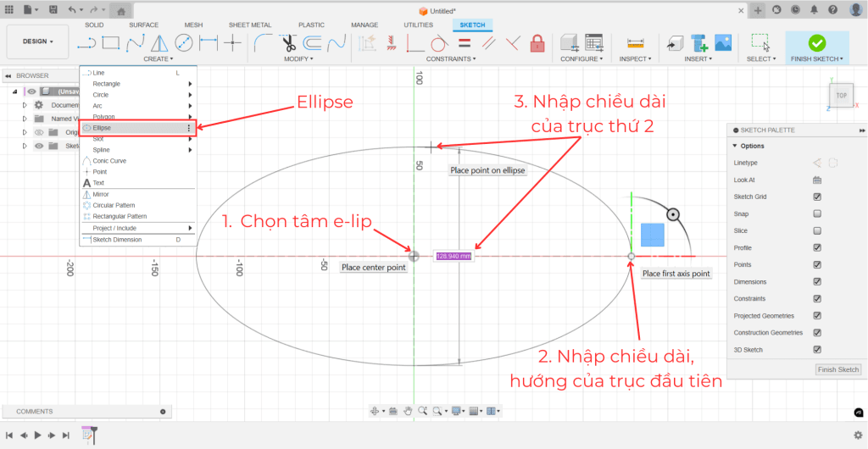The height and width of the screenshot is (449, 868).
Task: Choose Ellipse from the Create menu
Action: (x=102, y=128)
